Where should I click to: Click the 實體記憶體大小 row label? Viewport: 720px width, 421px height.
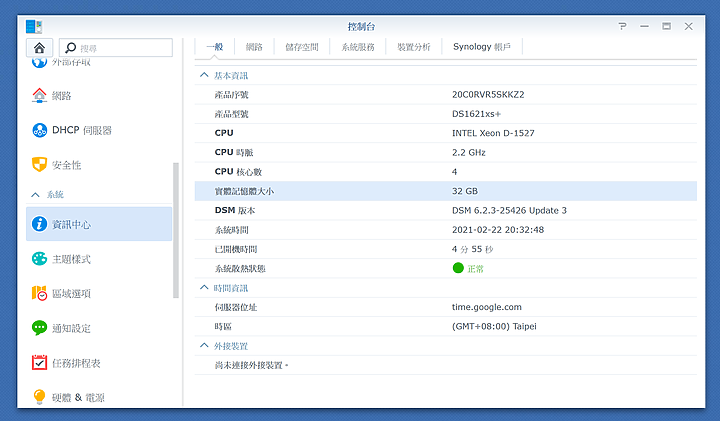[244, 191]
